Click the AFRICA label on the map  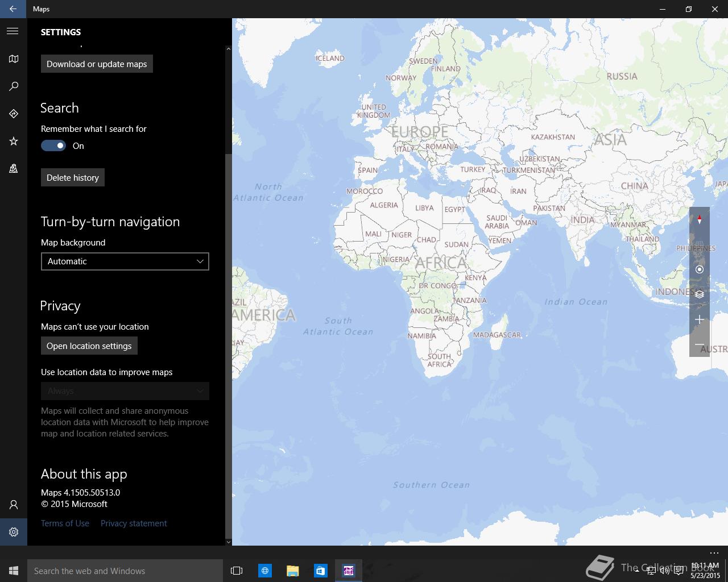point(441,263)
